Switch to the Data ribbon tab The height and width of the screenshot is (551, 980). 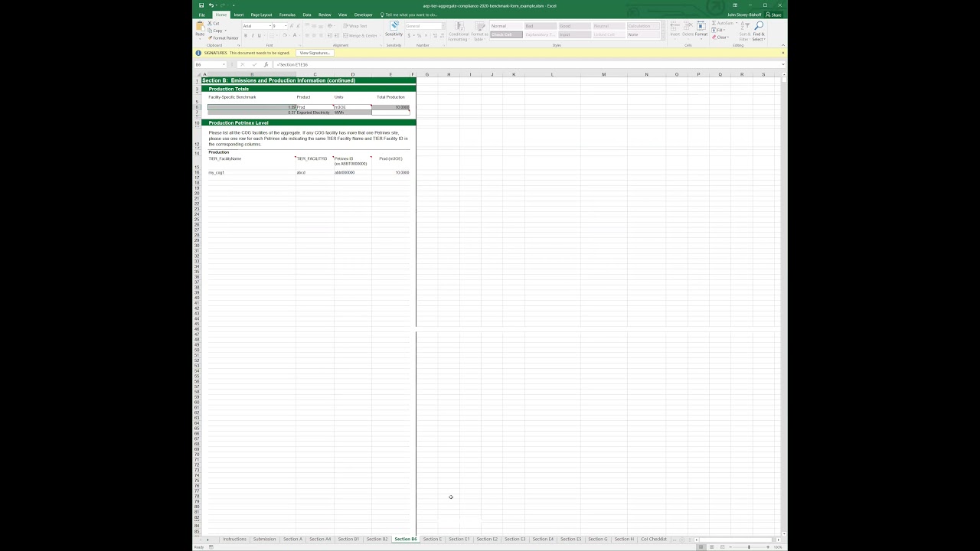[x=307, y=15]
